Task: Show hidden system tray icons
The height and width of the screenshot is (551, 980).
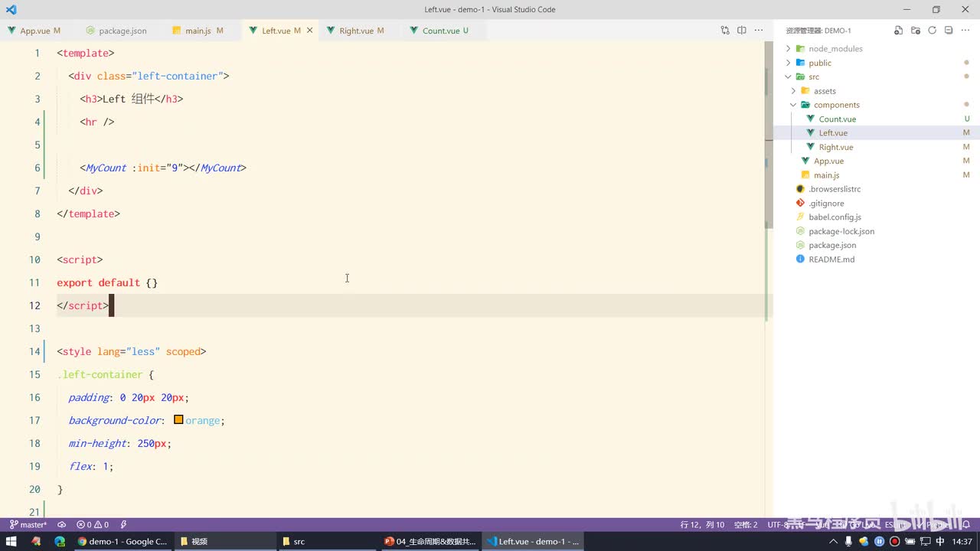Action: [x=835, y=541]
